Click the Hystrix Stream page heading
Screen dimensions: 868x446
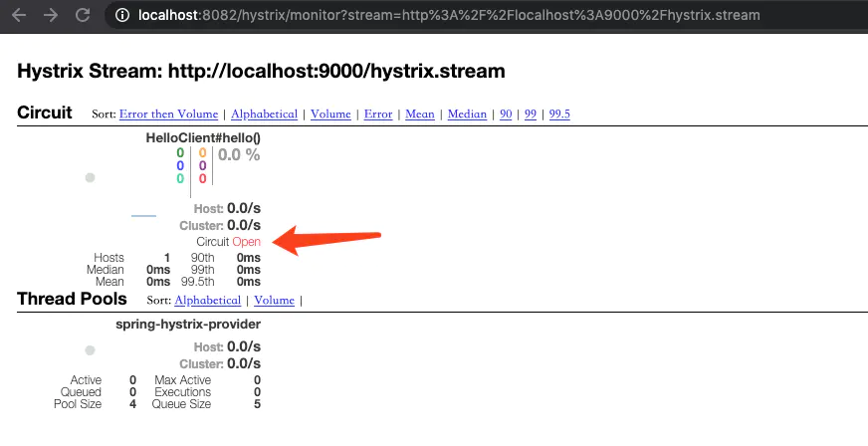[261, 71]
